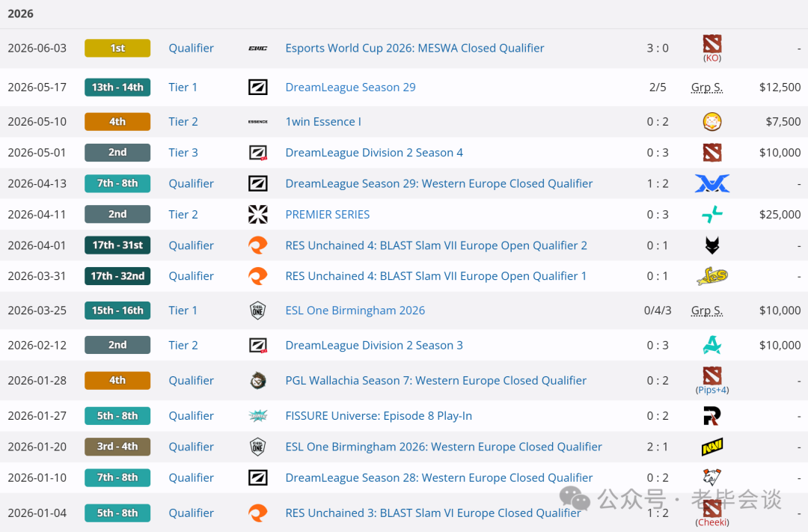Click the black fox opponent logo in 2026-04-01 row
This screenshot has width=808, height=532.
712,245
